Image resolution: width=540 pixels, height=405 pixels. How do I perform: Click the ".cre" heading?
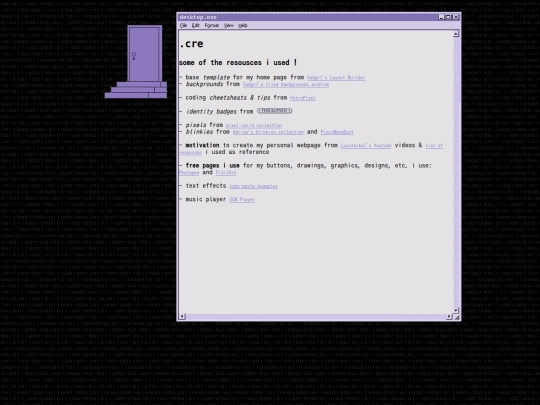click(x=191, y=44)
